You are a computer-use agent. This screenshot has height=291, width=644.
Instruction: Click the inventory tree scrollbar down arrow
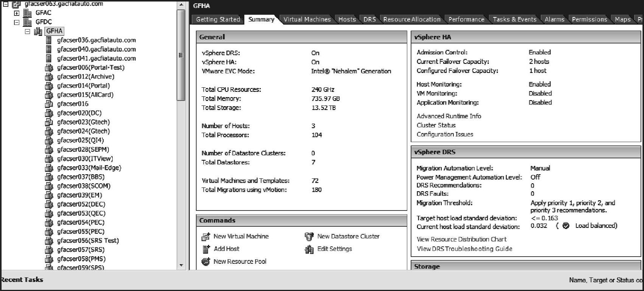(x=181, y=265)
